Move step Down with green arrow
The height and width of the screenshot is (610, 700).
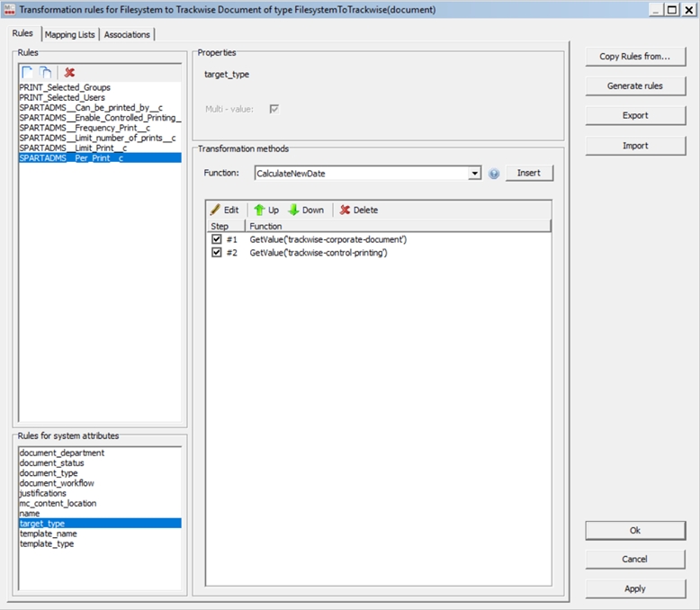306,210
